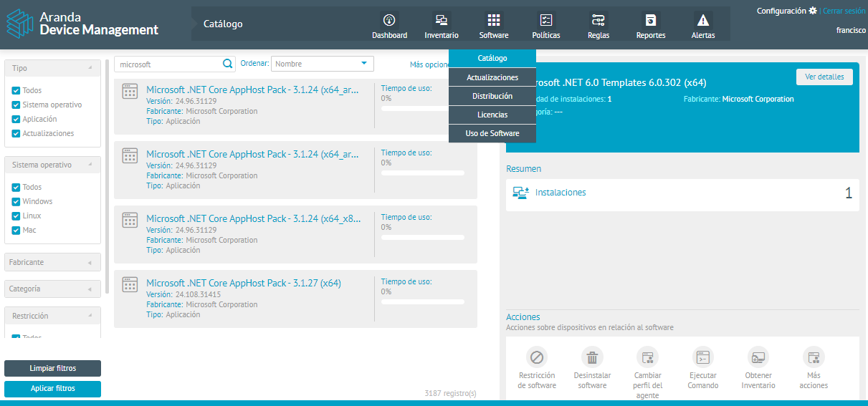Click the Cambiar perfil del agente icon
The image size is (868, 406).
[648, 357]
